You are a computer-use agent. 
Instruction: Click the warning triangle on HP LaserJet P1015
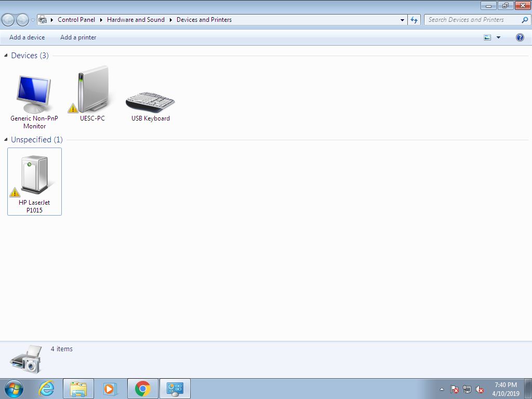coord(15,192)
